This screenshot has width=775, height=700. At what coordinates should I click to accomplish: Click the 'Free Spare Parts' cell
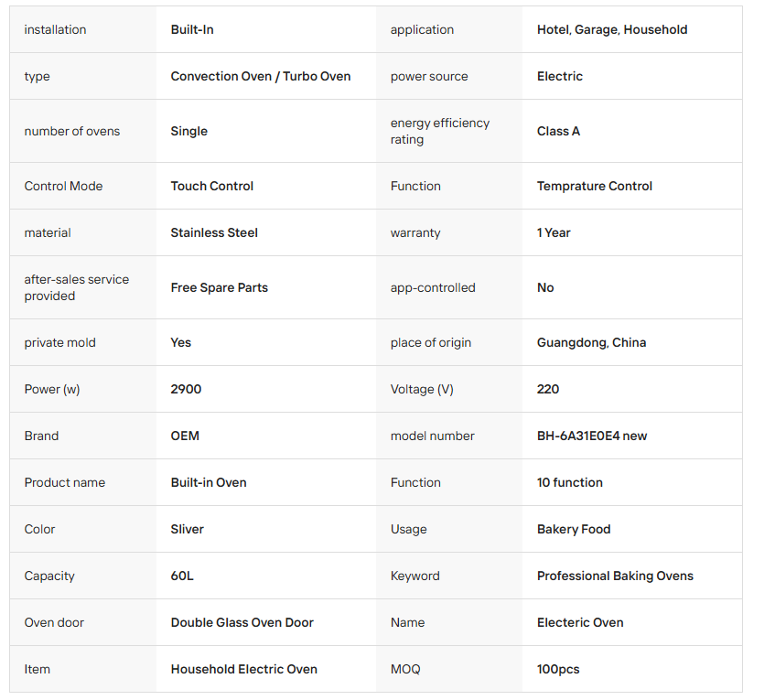220,287
